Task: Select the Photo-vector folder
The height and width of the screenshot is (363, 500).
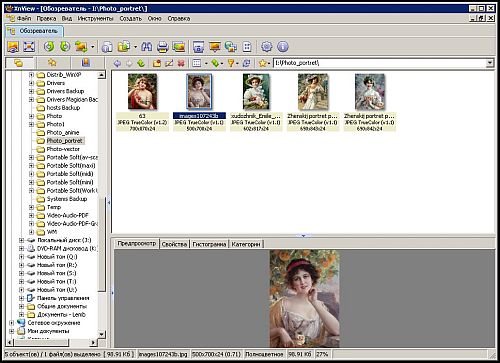Action: (63, 149)
